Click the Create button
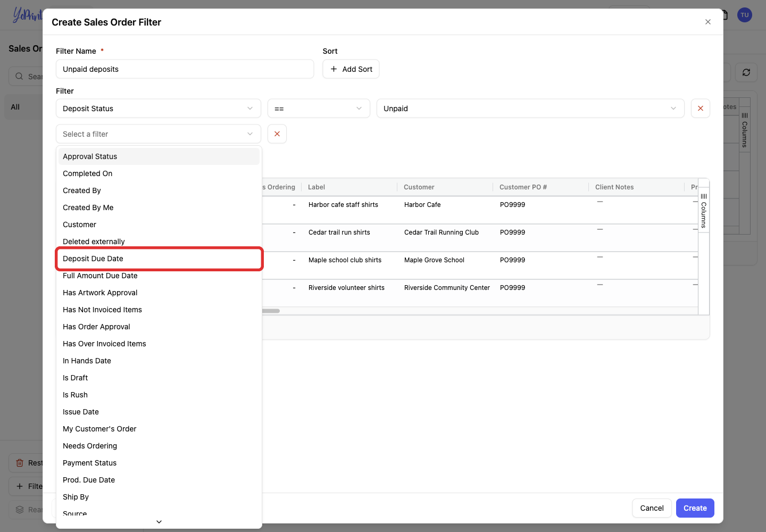The width and height of the screenshot is (766, 532). pos(695,508)
